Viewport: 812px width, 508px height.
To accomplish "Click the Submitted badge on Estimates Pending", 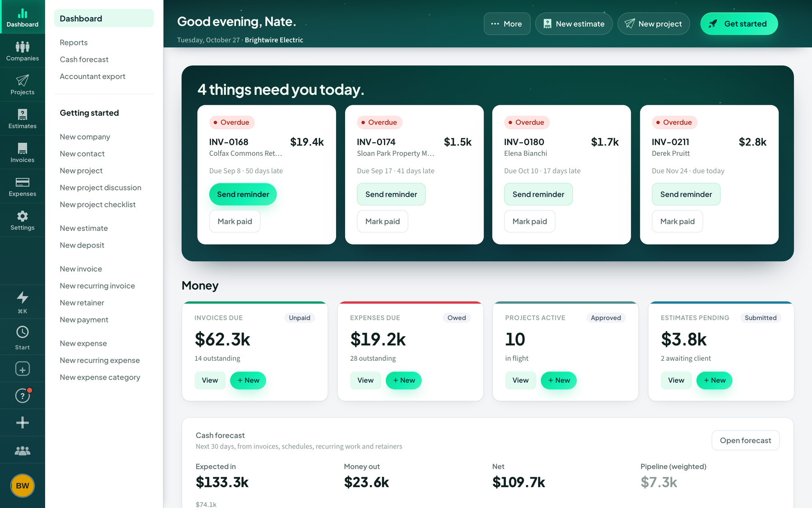I will (x=761, y=318).
